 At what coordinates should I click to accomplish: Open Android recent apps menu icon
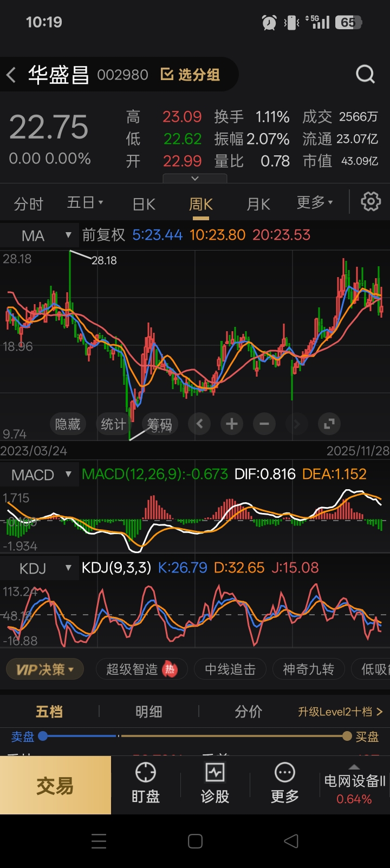tap(99, 841)
